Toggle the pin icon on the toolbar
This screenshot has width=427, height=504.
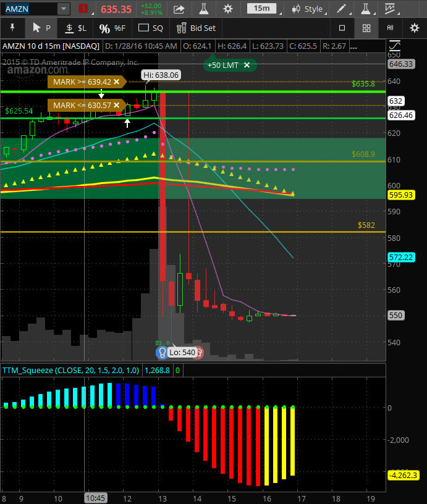point(12,28)
